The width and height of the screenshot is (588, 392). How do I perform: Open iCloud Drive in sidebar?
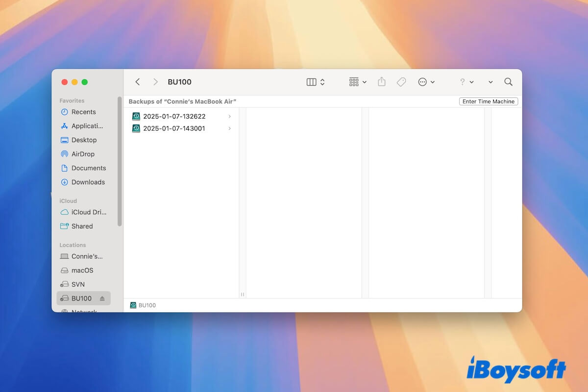click(88, 212)
